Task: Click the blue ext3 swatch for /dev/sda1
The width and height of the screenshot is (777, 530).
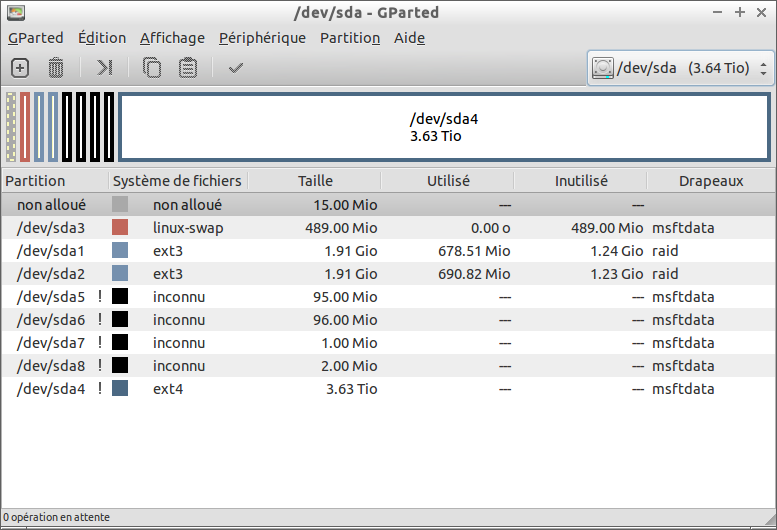Action: click(120, 250)
